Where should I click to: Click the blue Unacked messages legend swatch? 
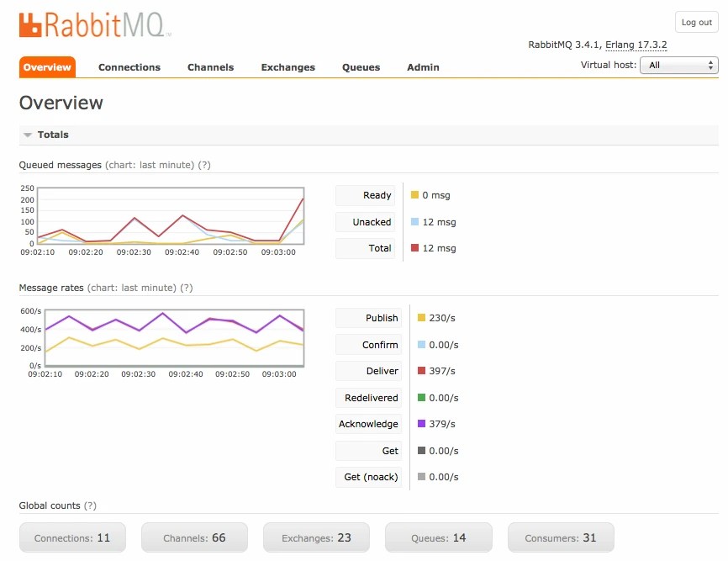coord(415,221)
